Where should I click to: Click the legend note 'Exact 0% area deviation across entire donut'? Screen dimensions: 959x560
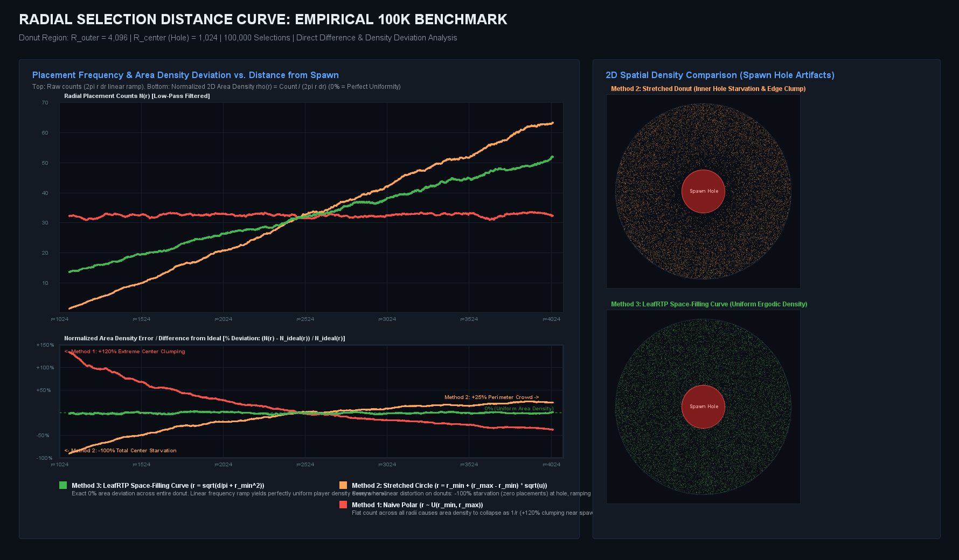[x=228, y=494]
